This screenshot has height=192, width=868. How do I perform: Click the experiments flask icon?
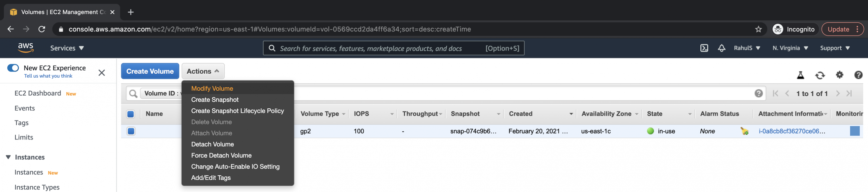[x=800, y=75]
